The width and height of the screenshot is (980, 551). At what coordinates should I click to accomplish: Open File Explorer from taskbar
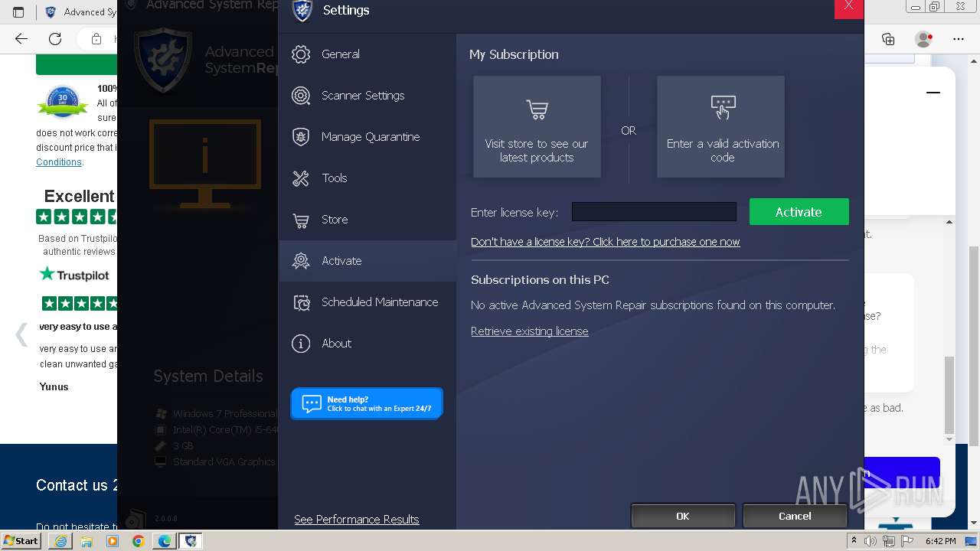[87, 541]
